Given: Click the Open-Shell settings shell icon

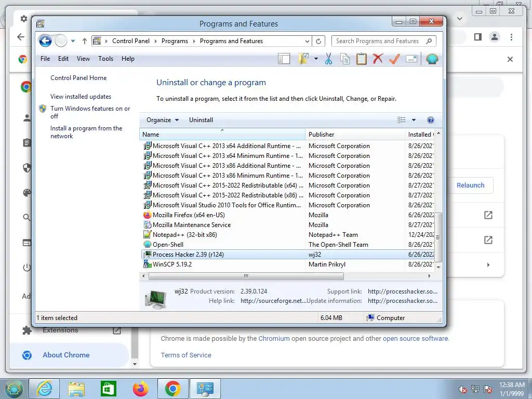Looking at the screenshot, I should (x=432, y=59).
